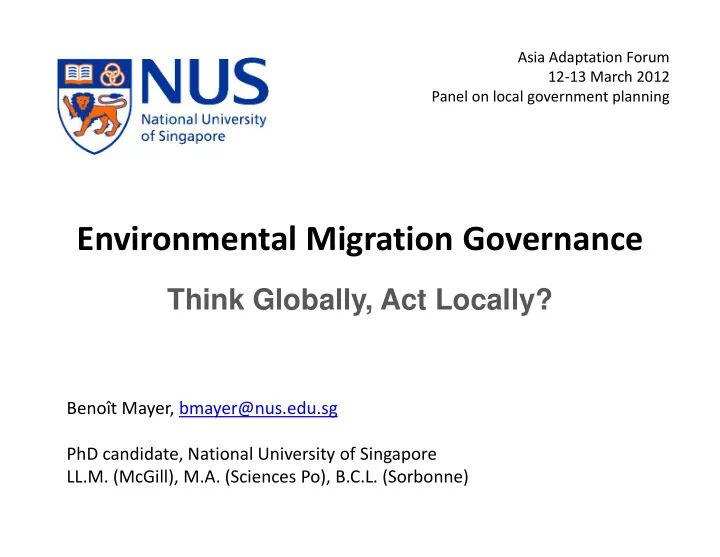Select the 'National University of Singapore' logo text

[x=203, y=128]
